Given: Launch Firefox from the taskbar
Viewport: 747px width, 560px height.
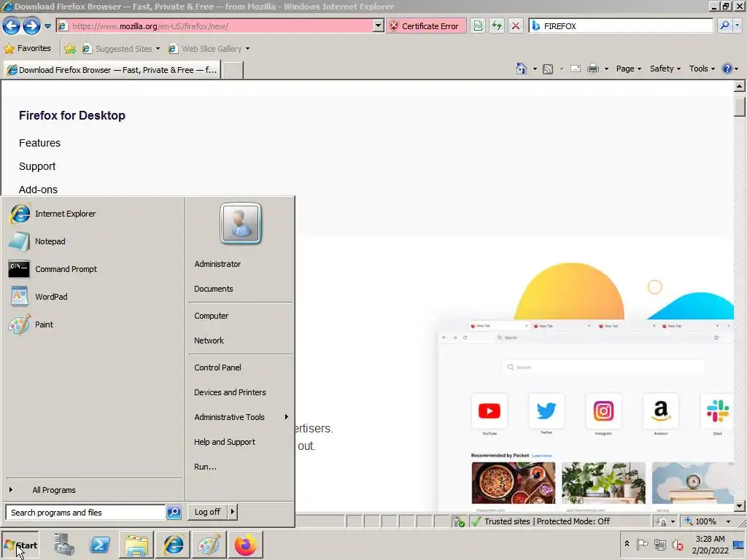Looking at the screenshot, I should [x=245, y=545].
